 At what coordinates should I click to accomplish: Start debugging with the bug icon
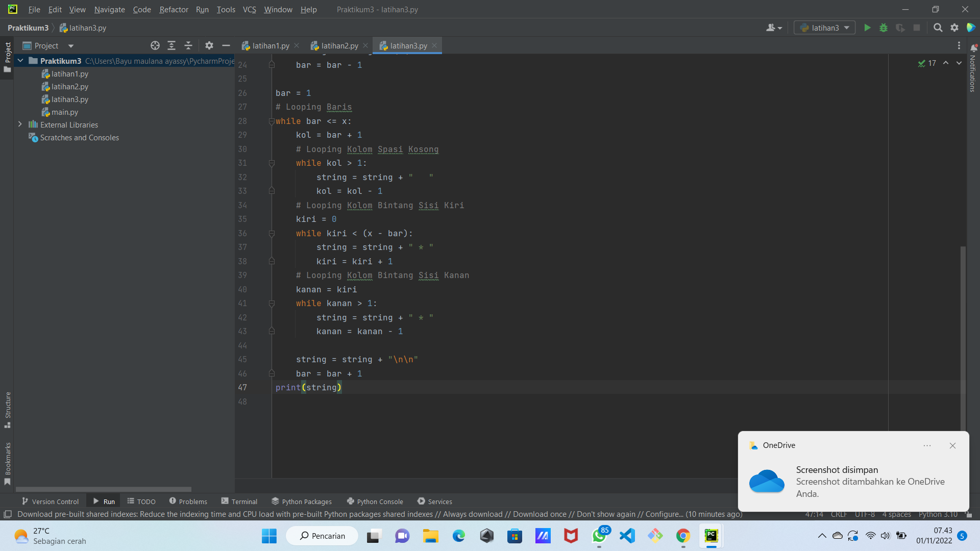(884, 28)
